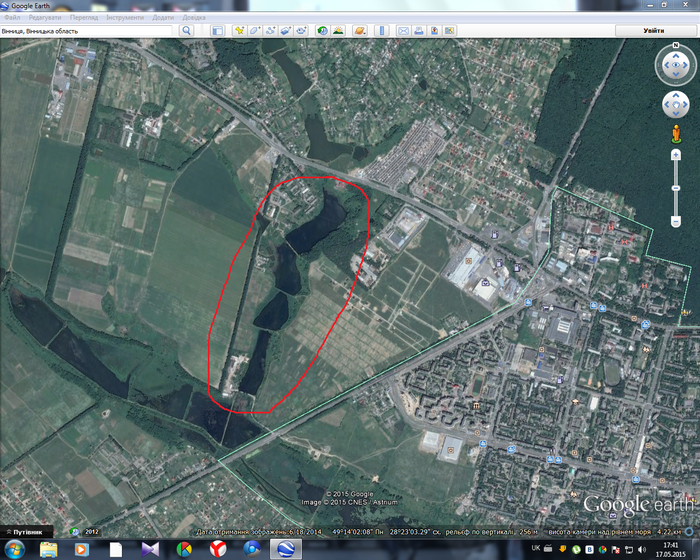Image resolution: width=700 pixels, height=560 pixels.
Task: Open the Додати menu
Action: click(163, 17)
